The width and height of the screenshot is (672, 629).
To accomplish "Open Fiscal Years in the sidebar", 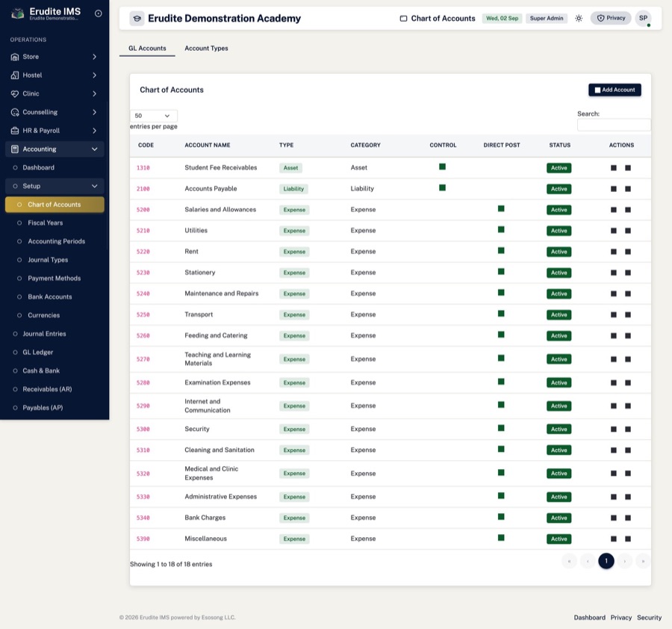I will click(x=45, y=223).
